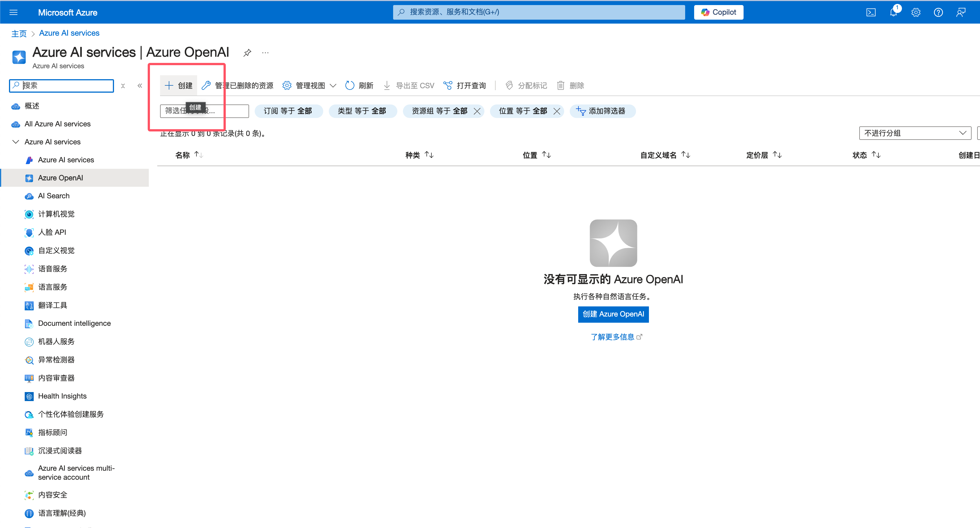The image size is (980, 528).
Task: Click 导出至 CSV
Action: pos(409,86)
